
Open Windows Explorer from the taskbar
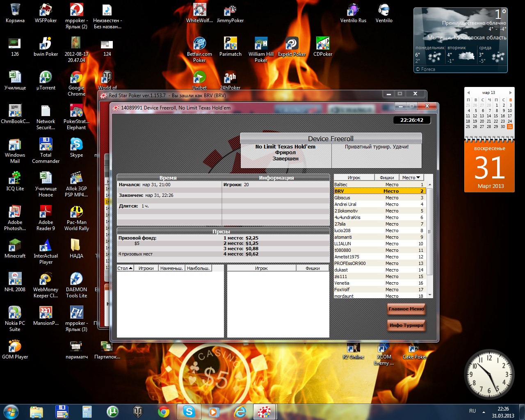pos(37,411)
